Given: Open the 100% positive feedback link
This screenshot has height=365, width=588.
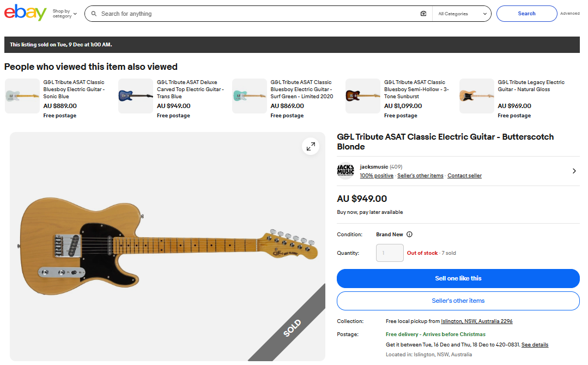Looking at the screenshot, I should click(377, 176).
